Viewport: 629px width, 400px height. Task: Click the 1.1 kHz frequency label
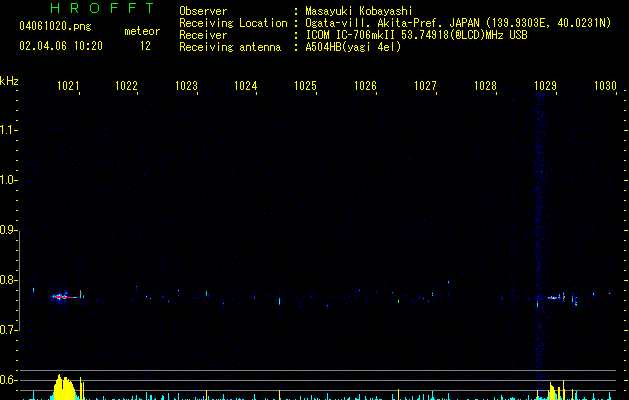[8, 130]
